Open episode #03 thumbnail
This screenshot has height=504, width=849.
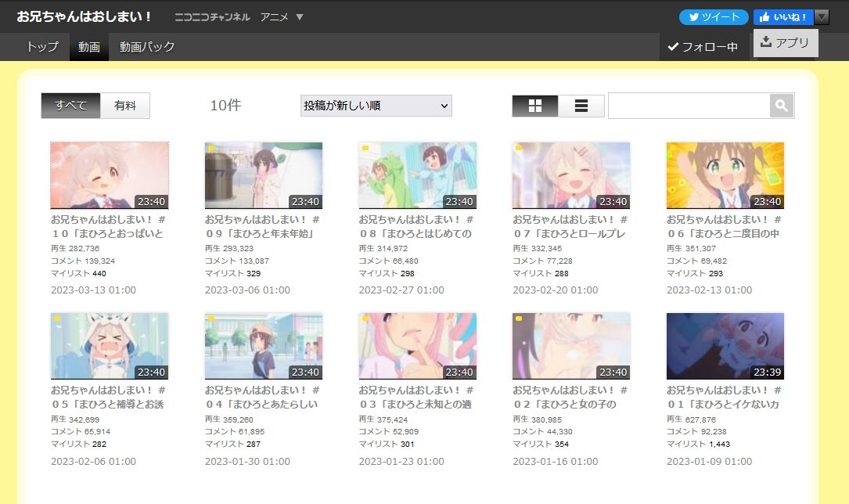[x=418, y=346]
